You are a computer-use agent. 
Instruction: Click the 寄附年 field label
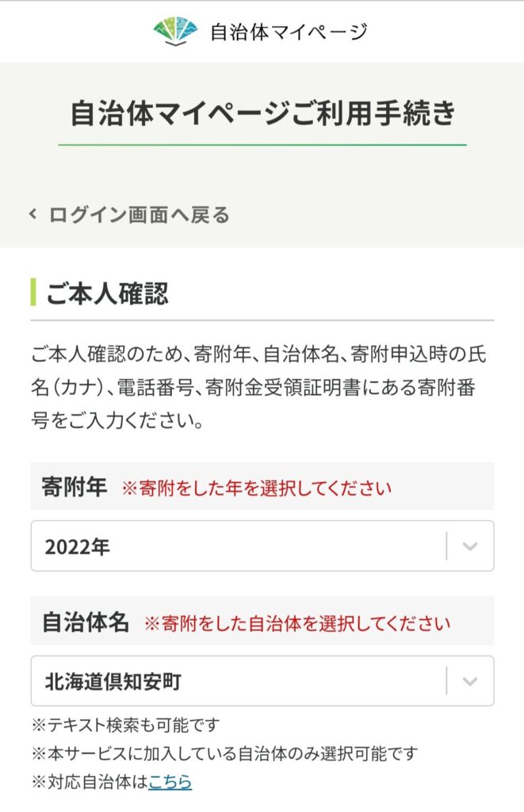click(74, 487)
